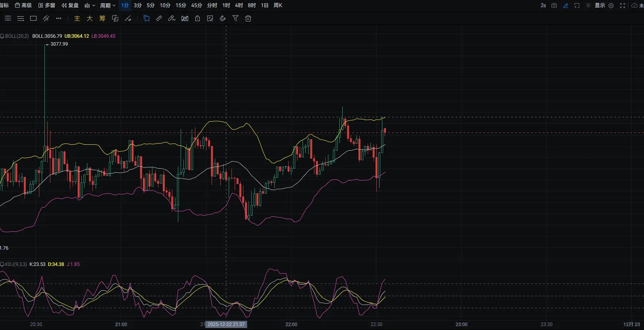Select the 1日 daily timeframe

click(x=264, y=6)
